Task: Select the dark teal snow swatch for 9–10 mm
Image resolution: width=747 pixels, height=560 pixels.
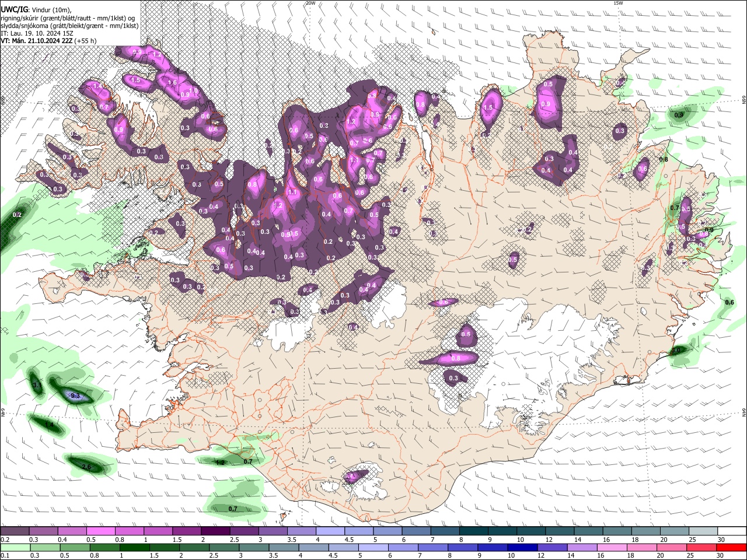Action: (x=502, y=531)
